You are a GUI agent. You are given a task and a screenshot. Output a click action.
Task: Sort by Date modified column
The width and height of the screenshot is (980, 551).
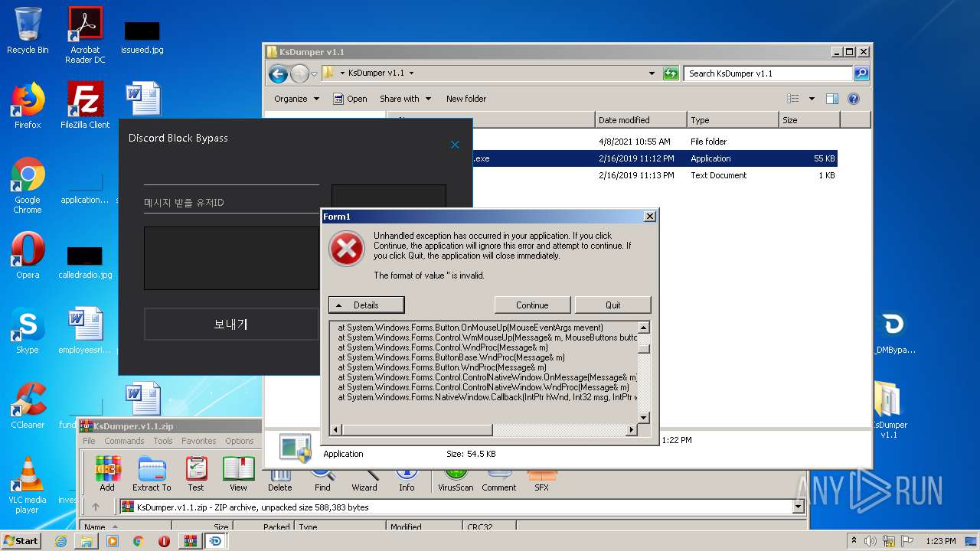[x=641, y=120]
